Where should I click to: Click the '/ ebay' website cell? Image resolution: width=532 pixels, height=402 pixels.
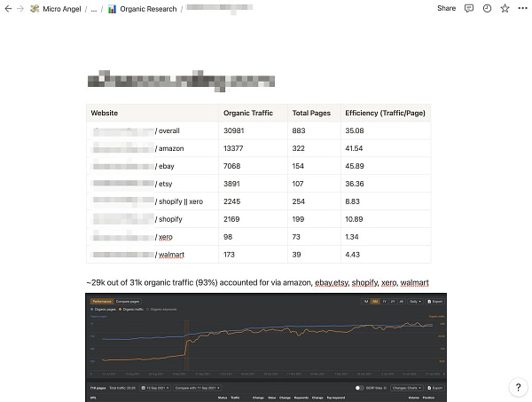(x=153, y=166)
